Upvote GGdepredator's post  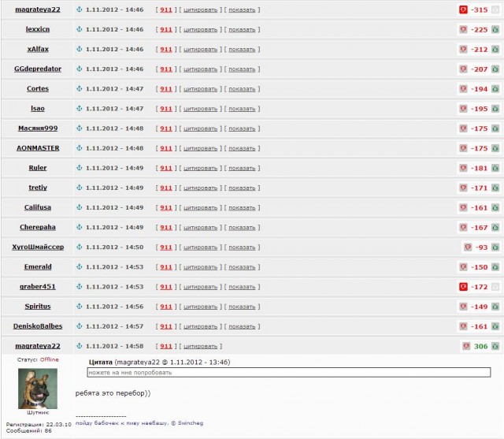click(495, 69)
